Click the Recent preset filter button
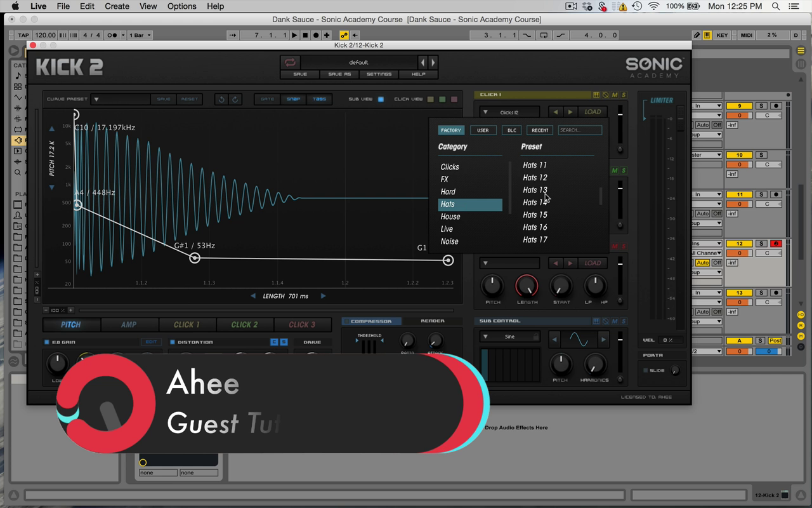Image resolution: width=812 pixels, height=508 pixels. 540,130
